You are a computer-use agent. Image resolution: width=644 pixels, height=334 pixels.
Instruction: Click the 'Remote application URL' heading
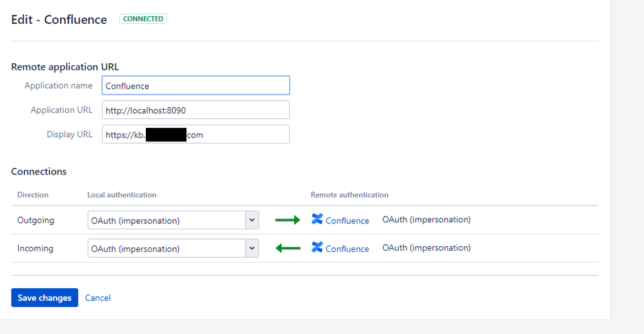(x=65, y=67)
